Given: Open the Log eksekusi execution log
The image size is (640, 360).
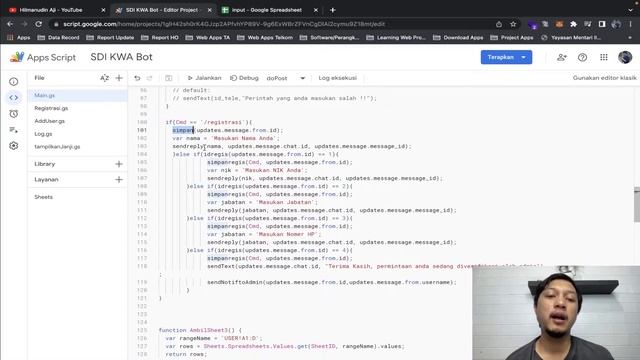Looking at the screenshot, I should [x=338, y=78].
